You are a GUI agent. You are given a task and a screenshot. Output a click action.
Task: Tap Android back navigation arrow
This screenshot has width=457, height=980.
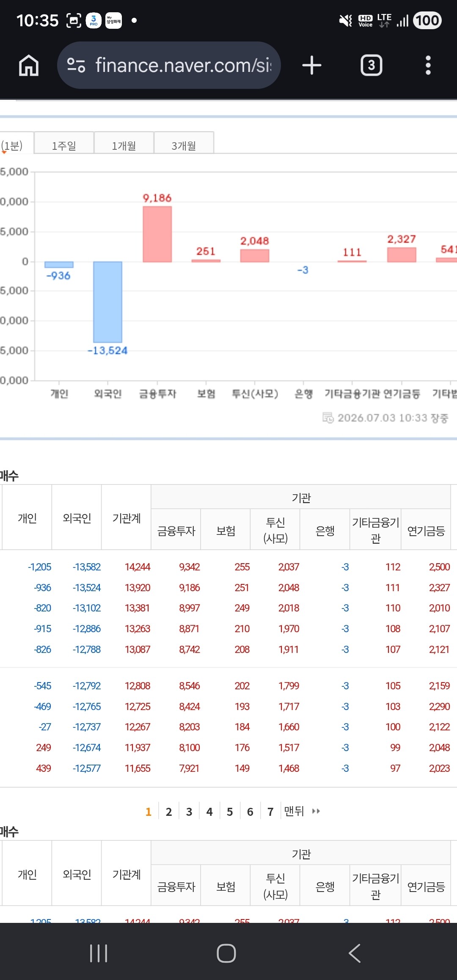coord(355,953)
